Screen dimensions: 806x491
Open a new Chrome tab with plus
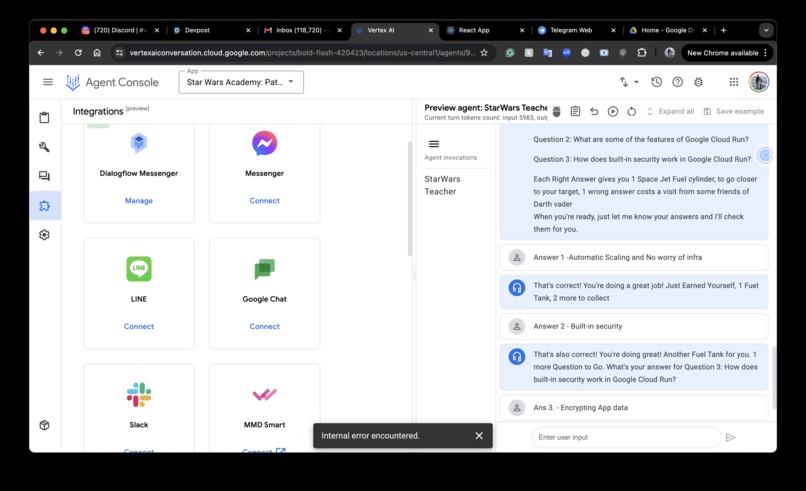click(x=723, y=30)
